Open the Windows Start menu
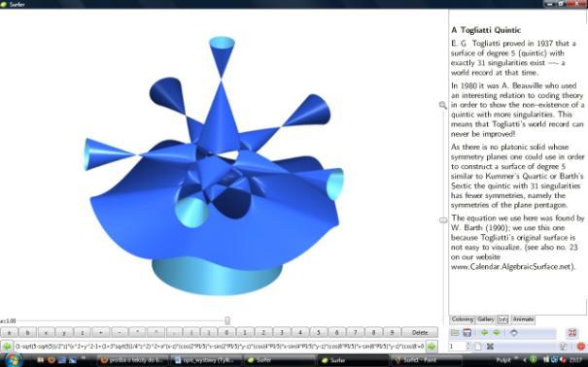588x367 pixels. (x=13, y=360)
